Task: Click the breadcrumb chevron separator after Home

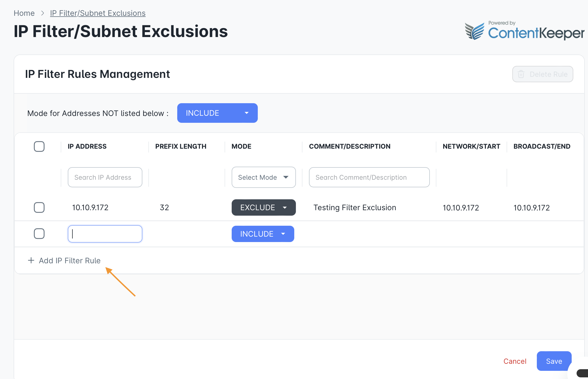Action: [x=42, y=13]
